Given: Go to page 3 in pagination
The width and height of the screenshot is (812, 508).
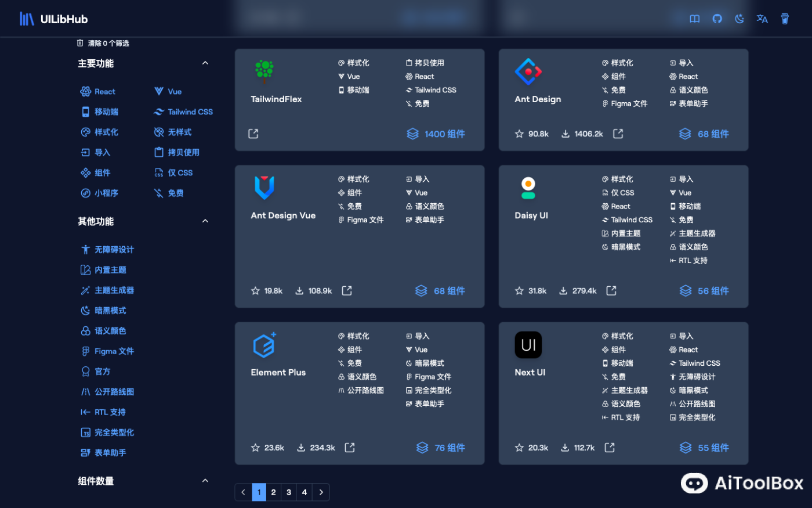Looking at the screenshot, I should (288, 492).
